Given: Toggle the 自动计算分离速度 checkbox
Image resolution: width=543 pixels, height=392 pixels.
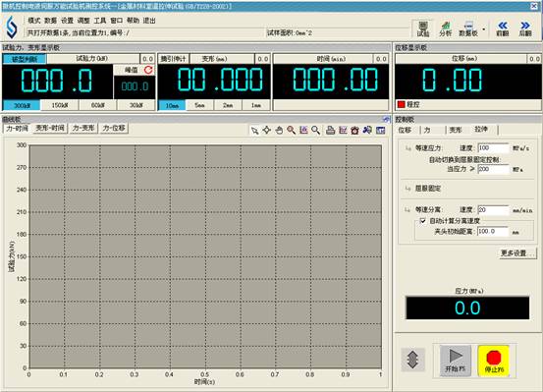Looking at the screenshot, I should (x=422, y=220).
